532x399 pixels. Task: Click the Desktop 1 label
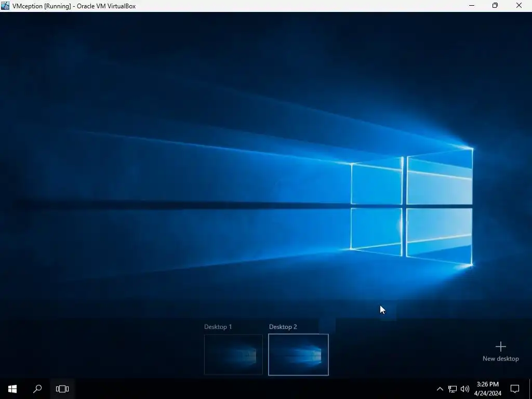(218, 327)
